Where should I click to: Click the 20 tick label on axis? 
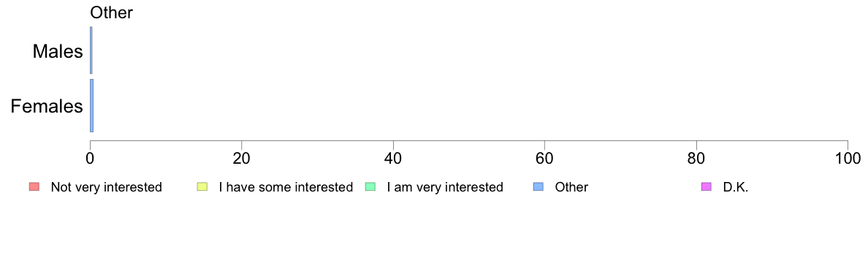(241, 159)
